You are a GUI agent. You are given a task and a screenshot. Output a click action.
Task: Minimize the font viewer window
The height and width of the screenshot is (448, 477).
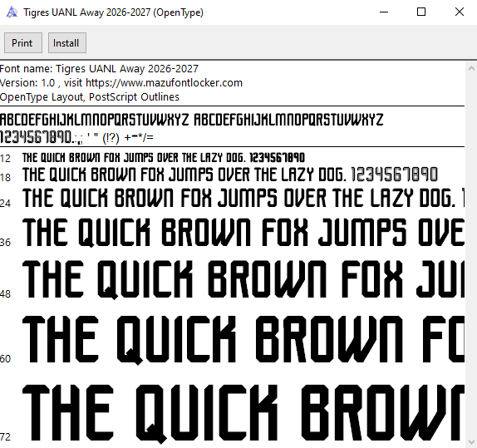click(384, 12)
